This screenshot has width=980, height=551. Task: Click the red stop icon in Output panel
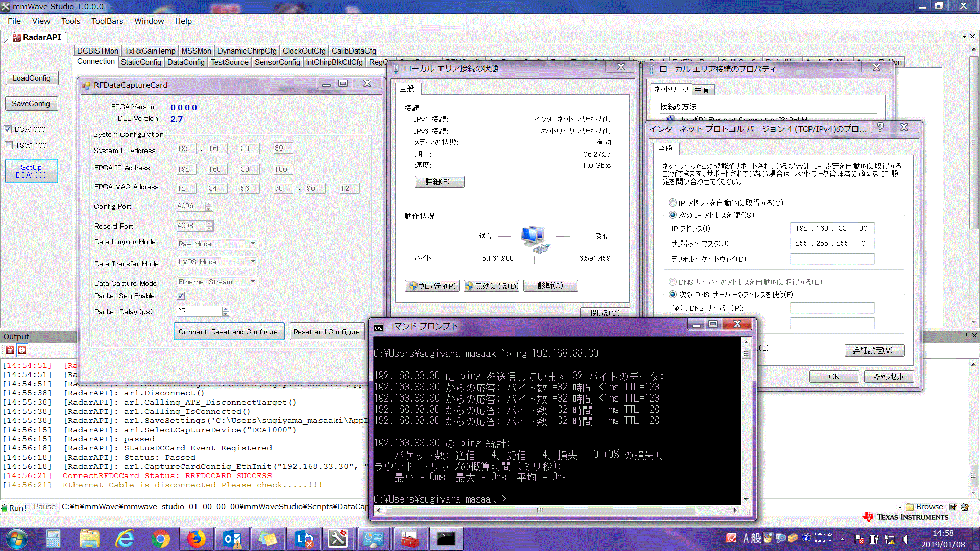coord(22,350)
